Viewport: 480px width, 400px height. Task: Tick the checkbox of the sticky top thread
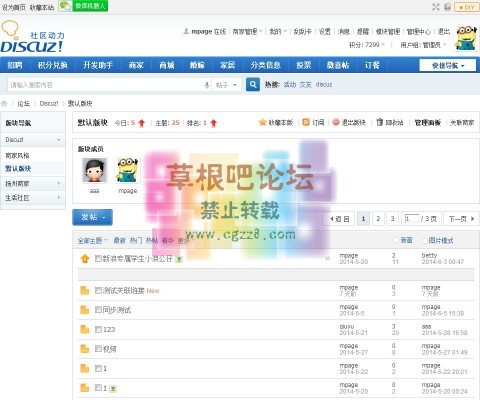[98, 258]
